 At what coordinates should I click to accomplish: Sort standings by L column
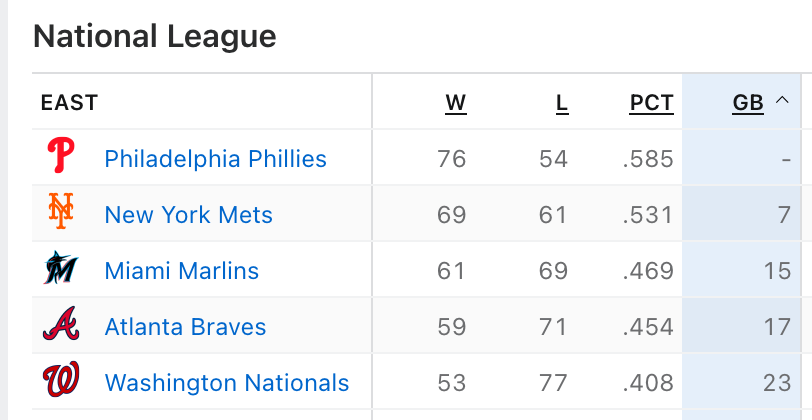pyautogui.click(x=562, y=103)
